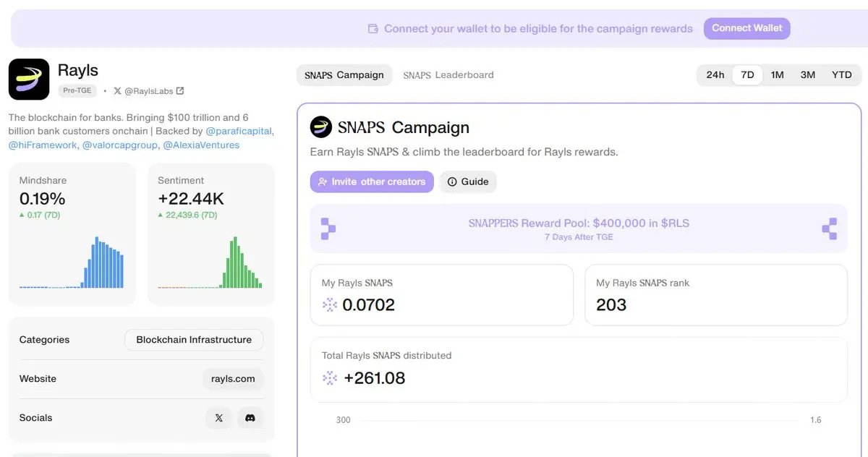The width and height of the screenshot is (868, 457).
Task: Click the rank value 203
Action: [x=611, y=305]
